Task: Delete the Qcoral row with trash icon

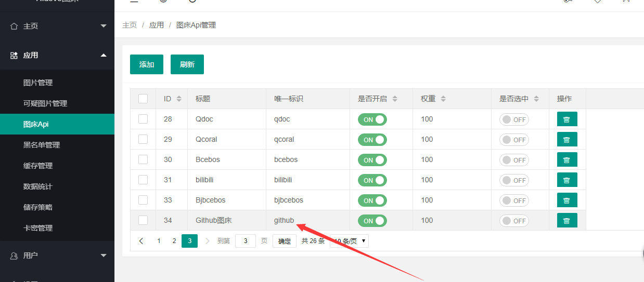Action: [567, 140]
